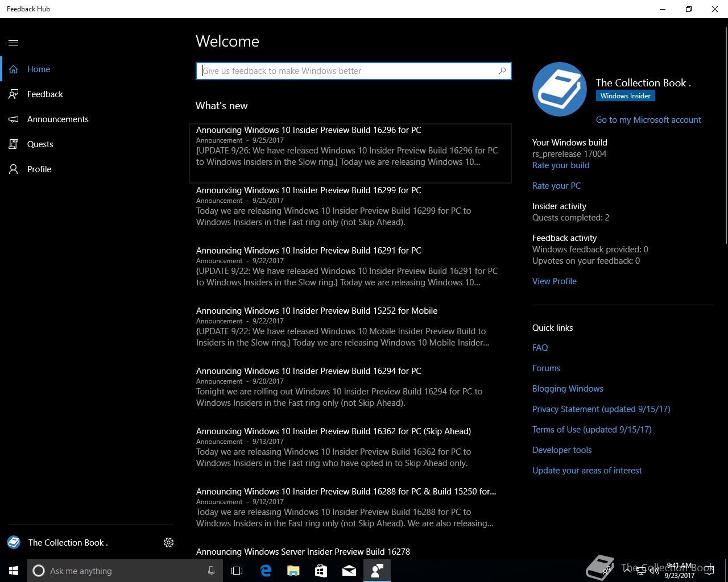The image size is (728, 582).
Task: Click the Home icon in sidebar
Action: [14, 69]
